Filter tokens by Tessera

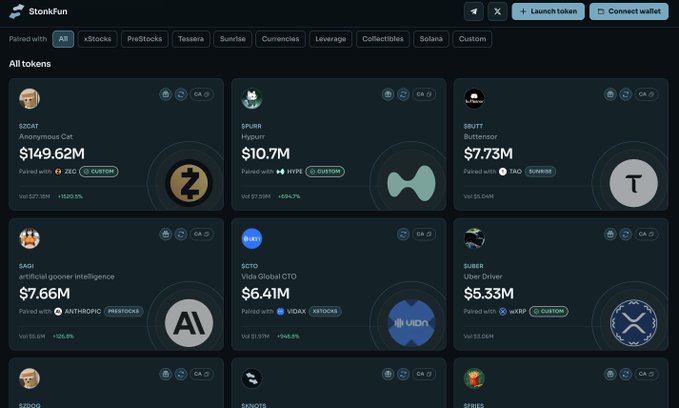coord(191,39)
